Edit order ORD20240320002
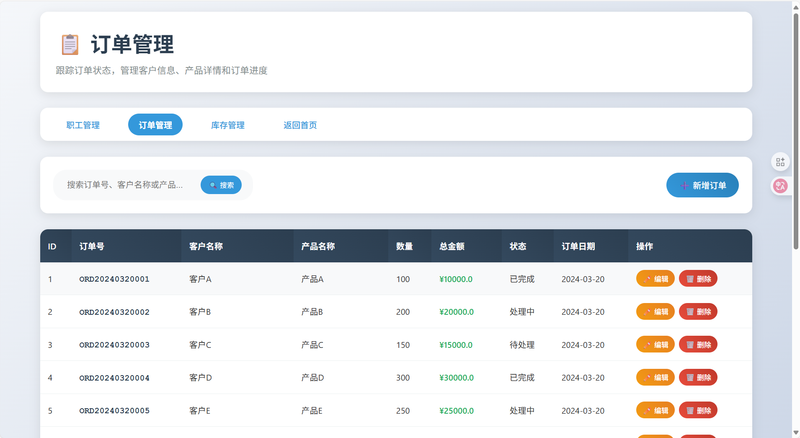The image size is (800, 438). tap(655, 312)
